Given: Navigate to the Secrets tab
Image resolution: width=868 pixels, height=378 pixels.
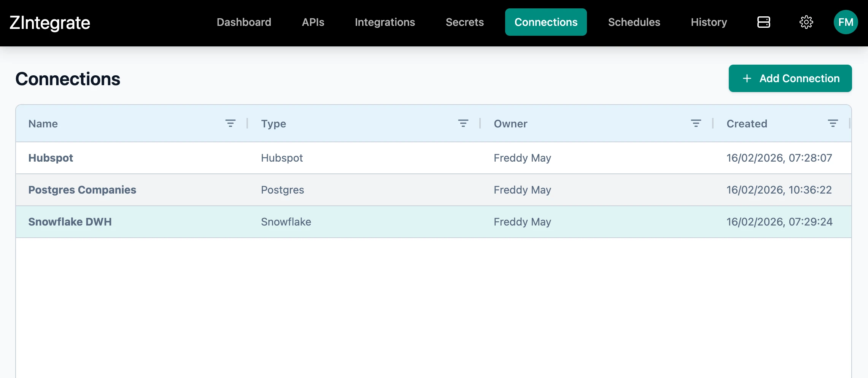Looking at the screenshot, I should pos(464,22).
